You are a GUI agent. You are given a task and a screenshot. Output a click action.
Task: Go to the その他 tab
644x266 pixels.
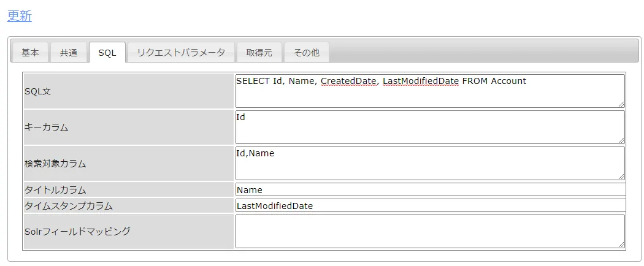click(306, 53)
